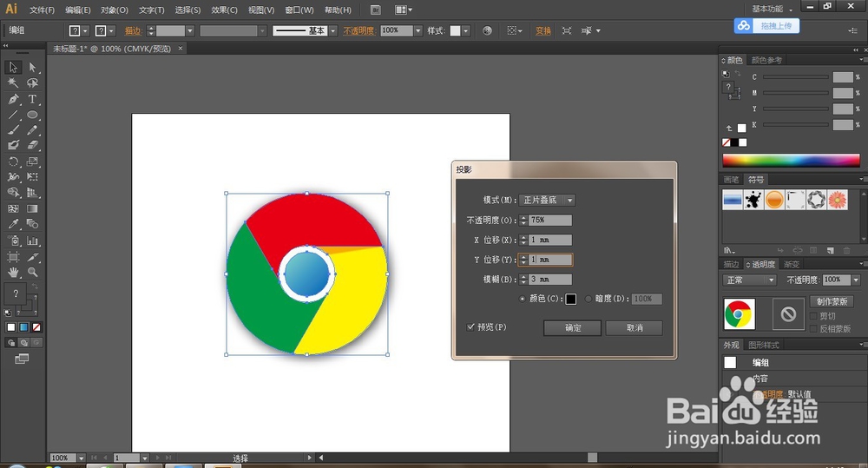
Task: Select the Eraser tool
Action: (33, 145)
